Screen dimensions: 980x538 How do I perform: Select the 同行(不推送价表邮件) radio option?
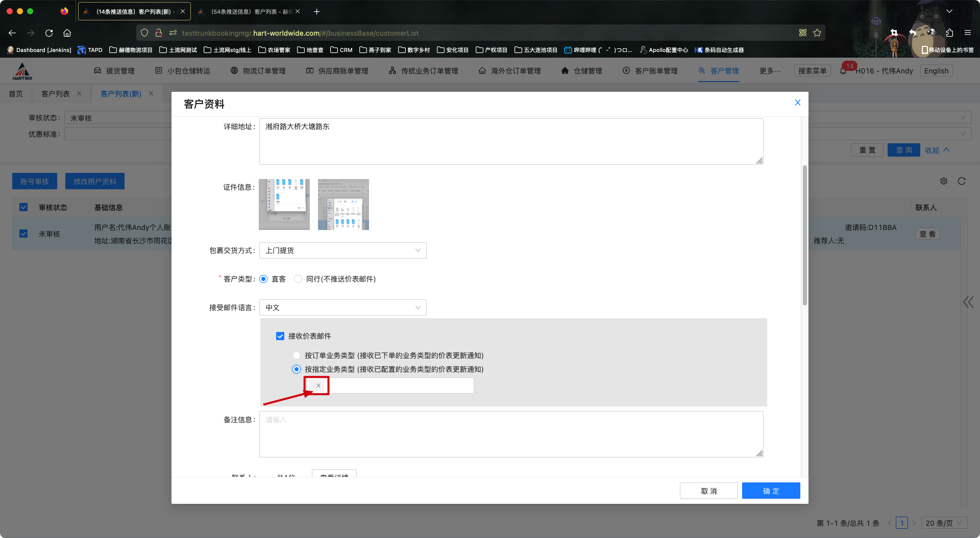tap(298, 279)
